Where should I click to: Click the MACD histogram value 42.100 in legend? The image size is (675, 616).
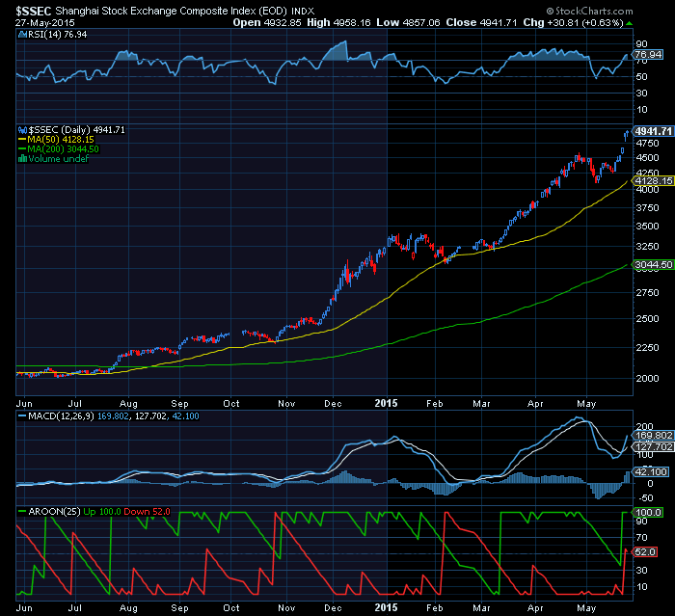pyautogui.click(x=185, y=416)
